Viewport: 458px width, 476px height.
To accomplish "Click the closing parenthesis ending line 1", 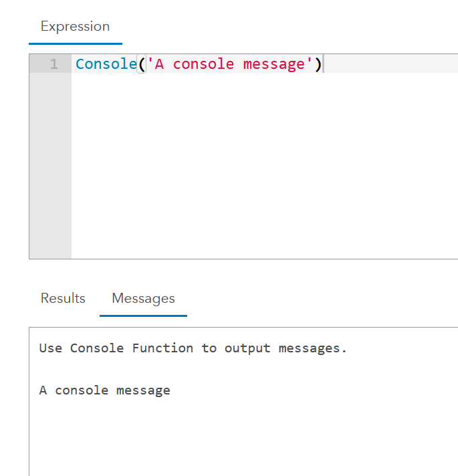I will [x=319, y=64].
